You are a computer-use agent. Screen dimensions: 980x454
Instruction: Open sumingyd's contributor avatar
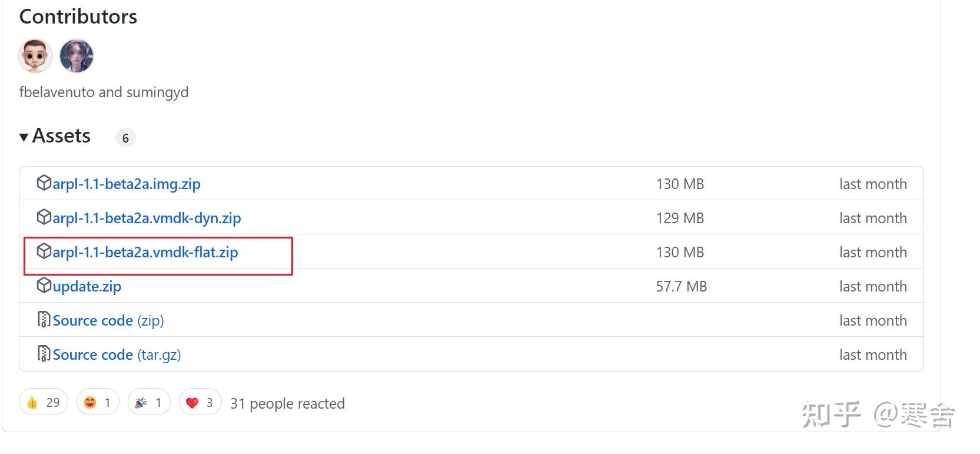point(77,57)
